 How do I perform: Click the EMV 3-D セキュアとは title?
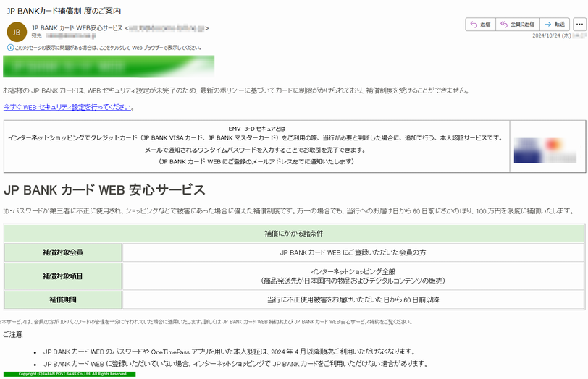[257, 129]
